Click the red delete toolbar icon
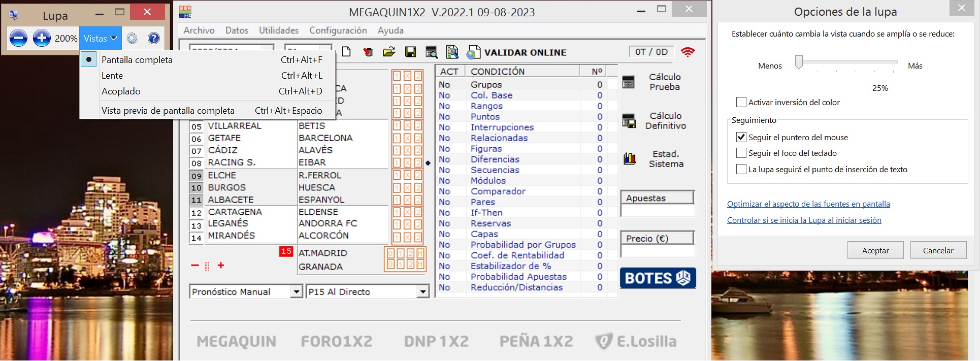This screenshot has width=980, height=361. click(x=368, y=52)
